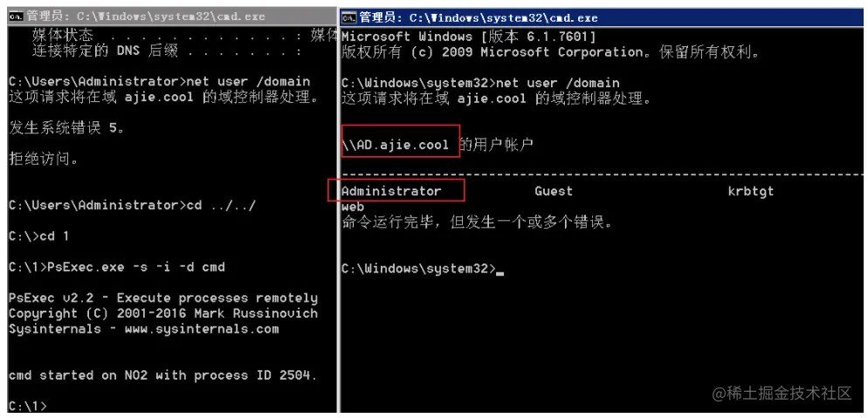Click the highlighted \\AD.ajie.cool server name
This screenshot has height=418, width=868.
coord(396,146)
